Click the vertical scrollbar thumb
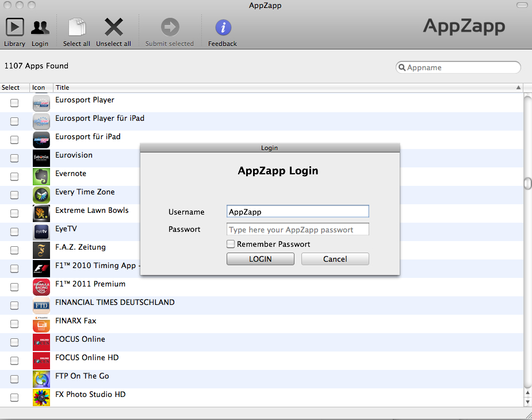 tap(527, 184)
